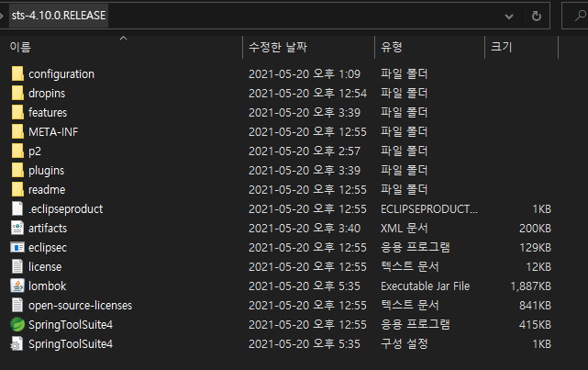Click the 파일 폴더 type for plugins
588x370 pixels.
[405, 171]
